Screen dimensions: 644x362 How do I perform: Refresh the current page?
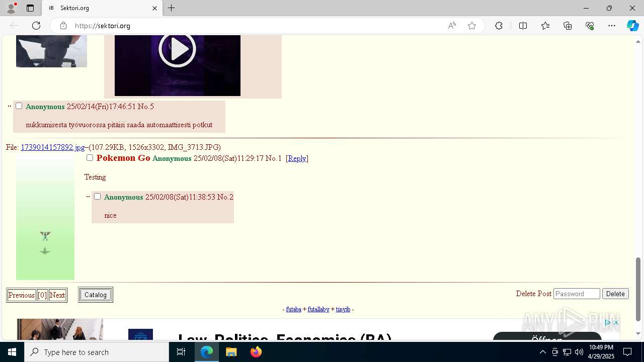[36, 26]
